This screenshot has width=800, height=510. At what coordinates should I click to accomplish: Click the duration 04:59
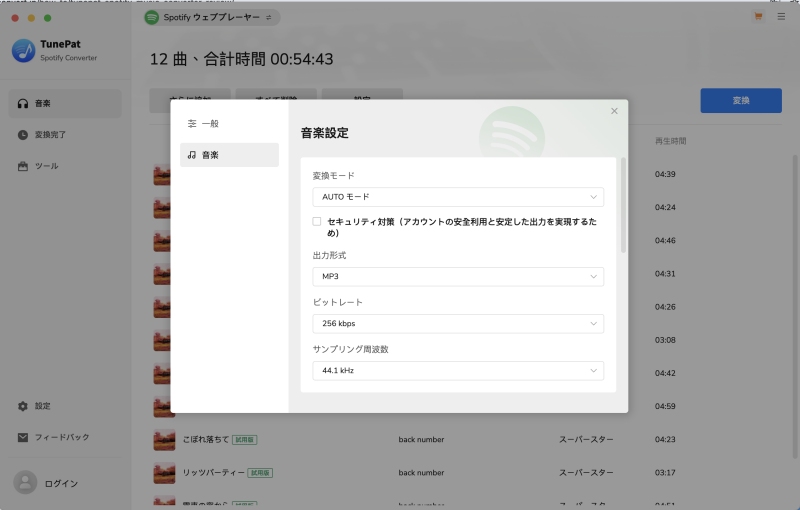tap(665, 406)
